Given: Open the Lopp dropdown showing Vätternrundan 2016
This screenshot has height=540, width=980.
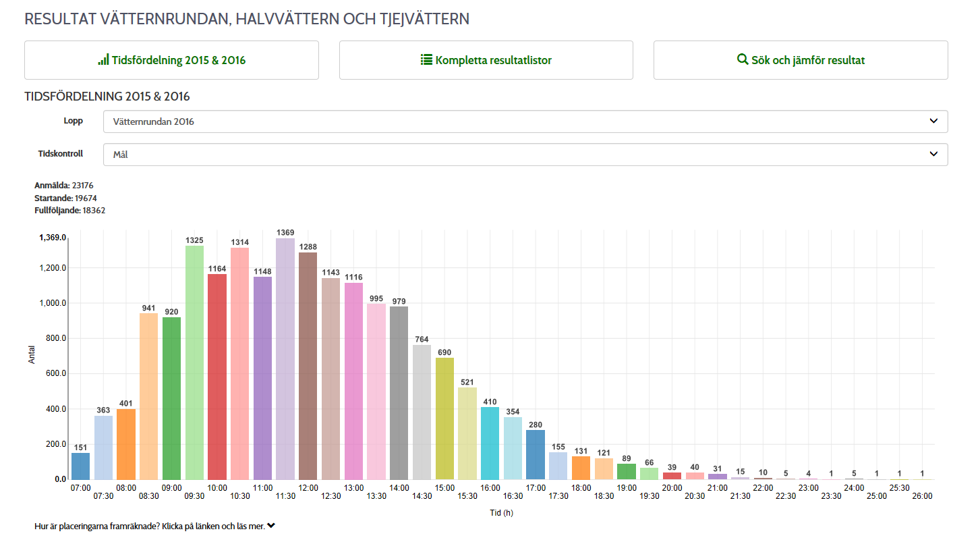Looking at the screenshot, I should click(525, 122).
